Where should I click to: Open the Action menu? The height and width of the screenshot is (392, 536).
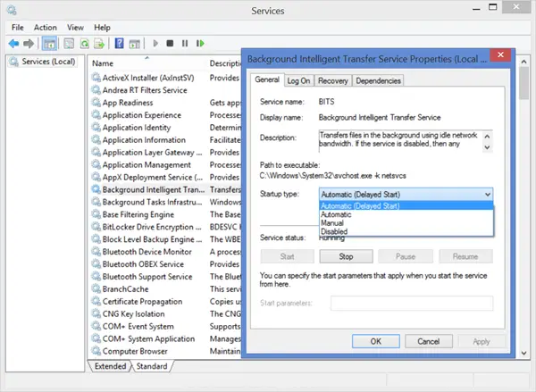click(45, 28)
